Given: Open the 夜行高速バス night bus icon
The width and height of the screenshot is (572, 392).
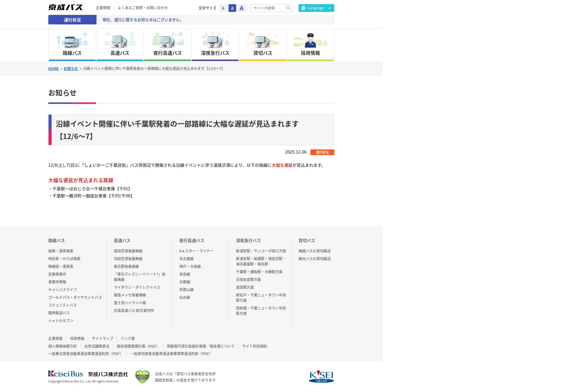Looking at the screenshot, I should (x=167, y=41).
